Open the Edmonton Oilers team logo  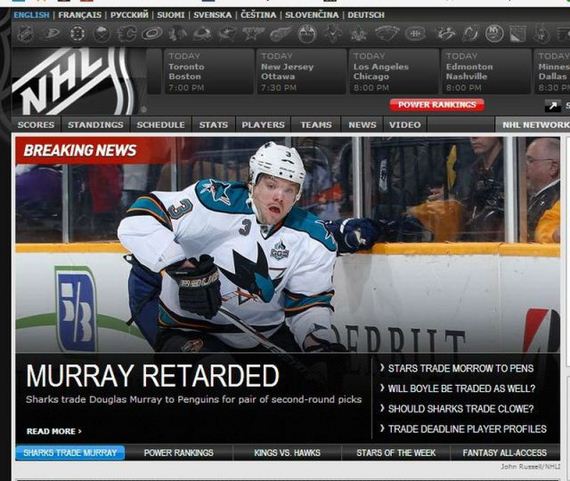click(307, 34)
